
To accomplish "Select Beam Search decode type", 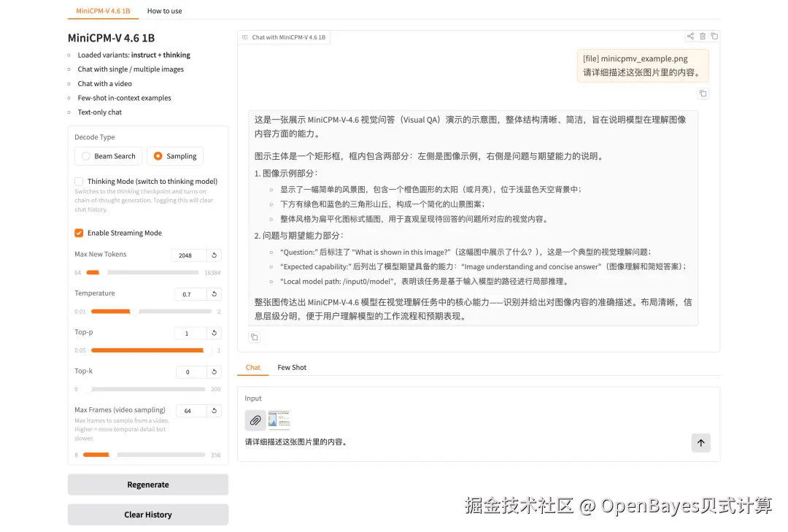I will (x=109, y=156).
